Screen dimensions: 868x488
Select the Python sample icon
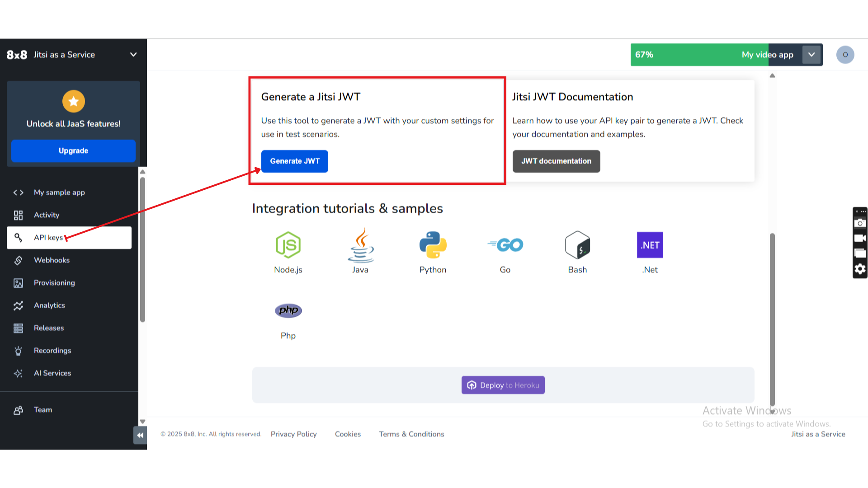tap(433, 245)
